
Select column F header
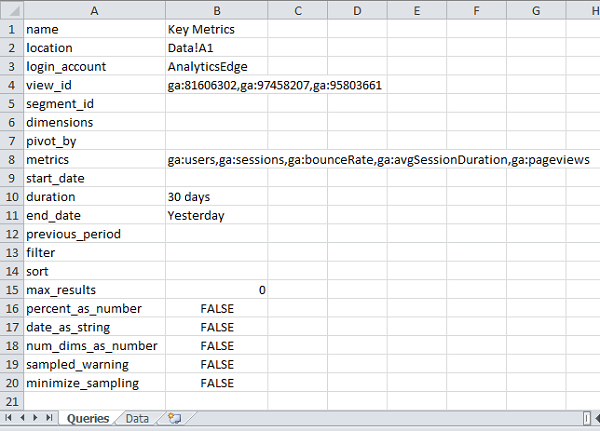coord(476,10)
